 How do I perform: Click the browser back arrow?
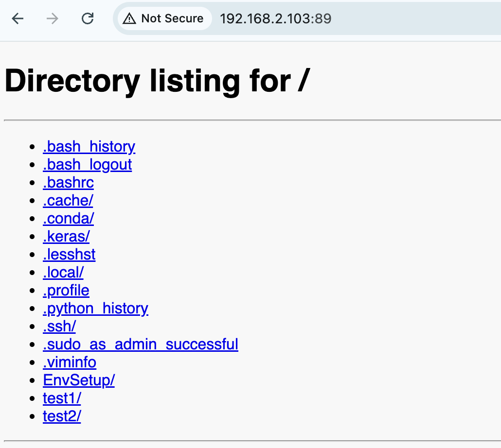[18, 19]
